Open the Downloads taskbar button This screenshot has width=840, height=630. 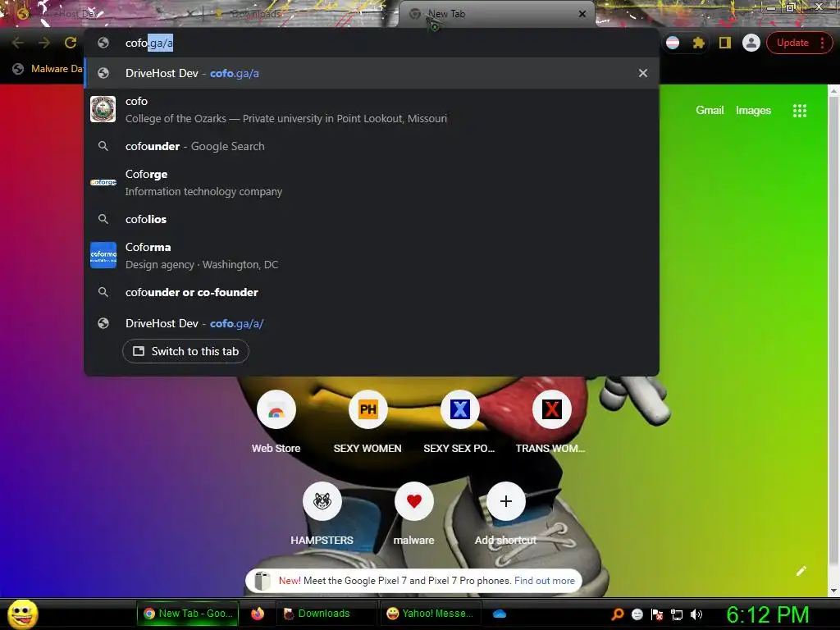pos(325,614)
